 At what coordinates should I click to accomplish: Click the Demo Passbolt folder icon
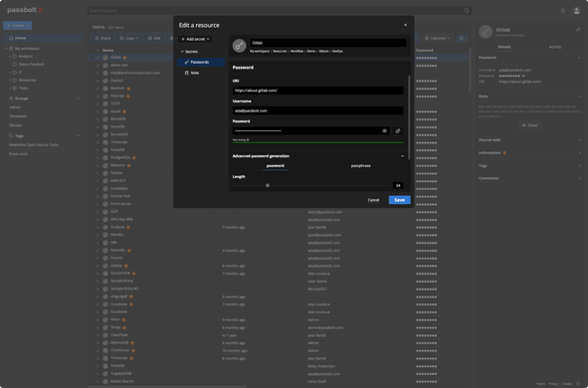click(x=15, y=64)
